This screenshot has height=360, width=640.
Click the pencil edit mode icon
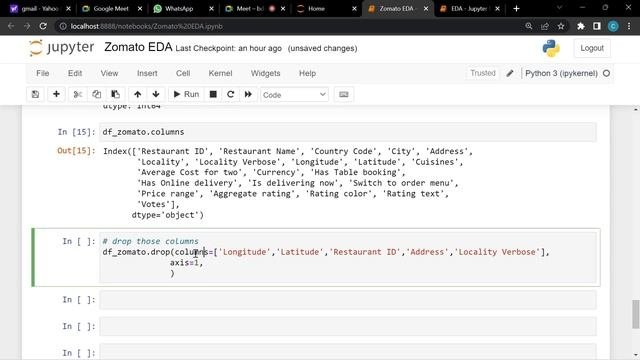click(x=510, y=73)
